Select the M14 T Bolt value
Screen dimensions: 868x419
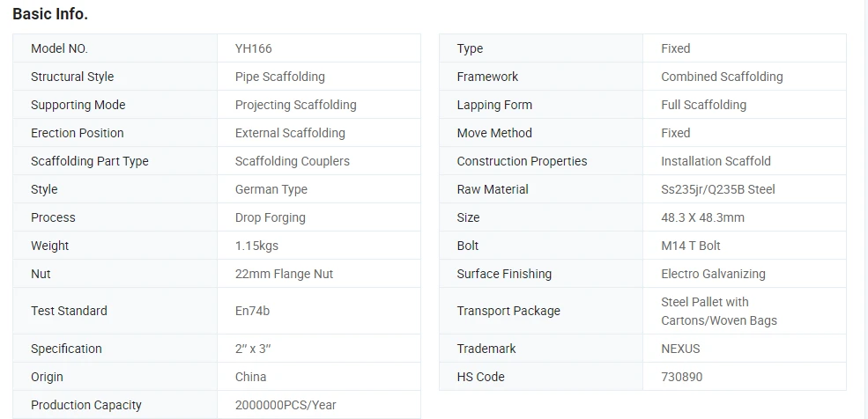click(x=691, y=246)
